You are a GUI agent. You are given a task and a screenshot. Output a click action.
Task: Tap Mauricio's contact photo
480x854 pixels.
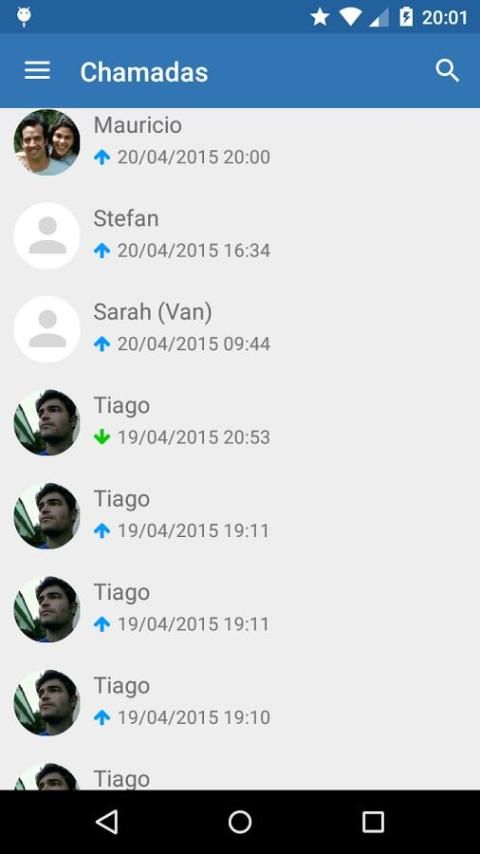(47, 142)
